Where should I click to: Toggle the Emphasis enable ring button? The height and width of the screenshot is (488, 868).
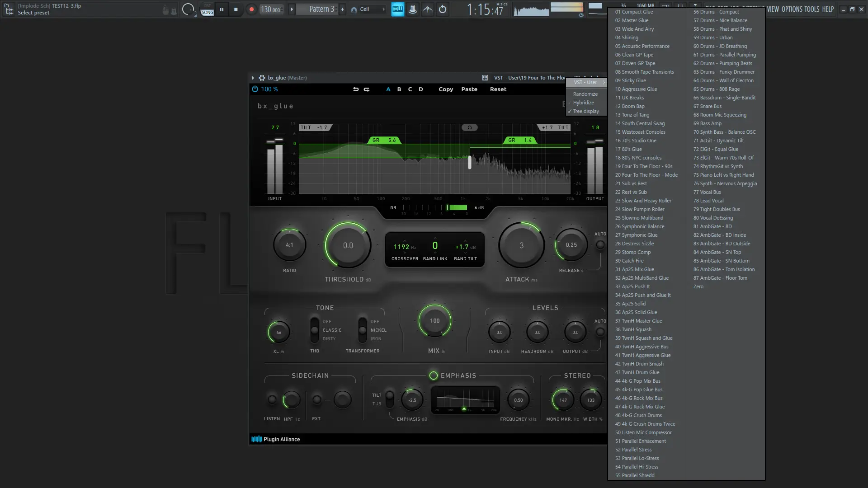pos(433,375)
